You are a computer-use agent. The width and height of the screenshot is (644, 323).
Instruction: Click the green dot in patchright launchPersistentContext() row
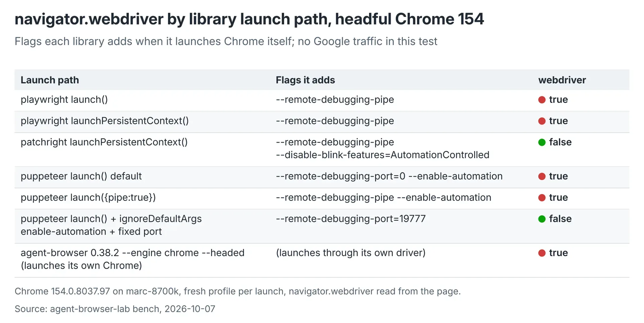[x=542, y=142]
